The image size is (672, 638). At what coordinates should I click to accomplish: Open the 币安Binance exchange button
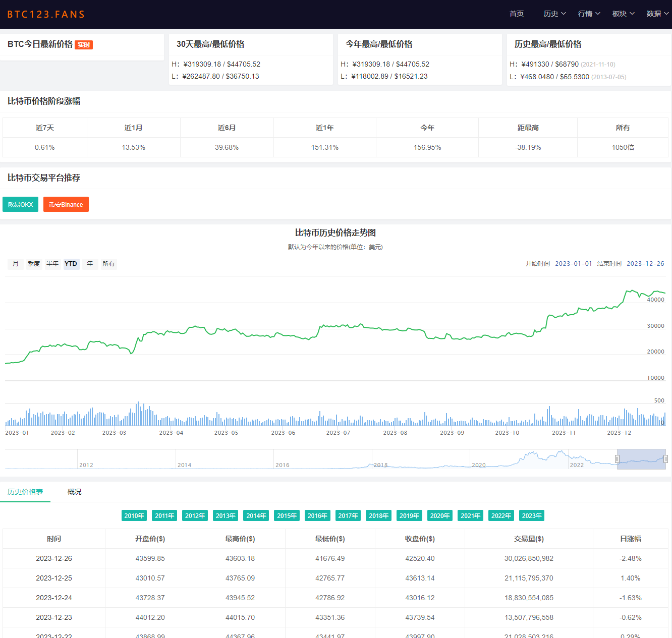pyautogui.click(x=66, y=204)
